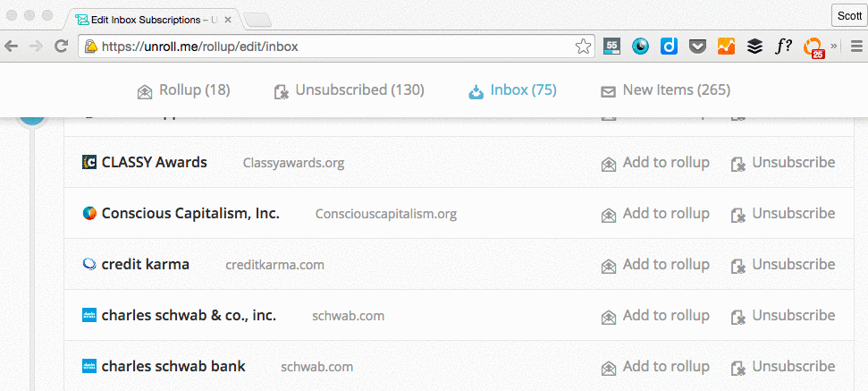Click the browser reload button
This screenshot has height=391, width=868.
click(61, 47)
